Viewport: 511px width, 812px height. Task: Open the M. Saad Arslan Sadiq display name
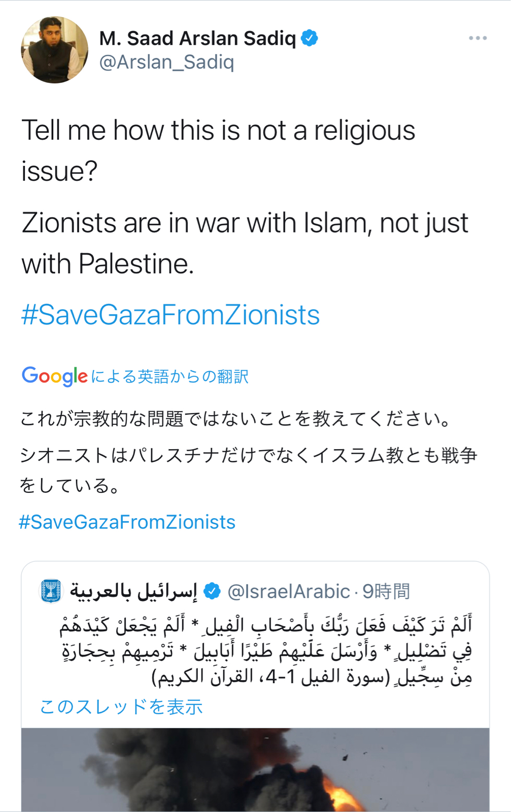point(197,39)
